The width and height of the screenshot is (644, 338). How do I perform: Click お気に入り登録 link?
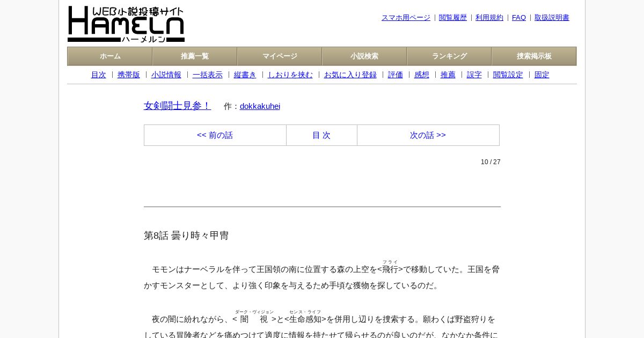click(x=350, y=75)
